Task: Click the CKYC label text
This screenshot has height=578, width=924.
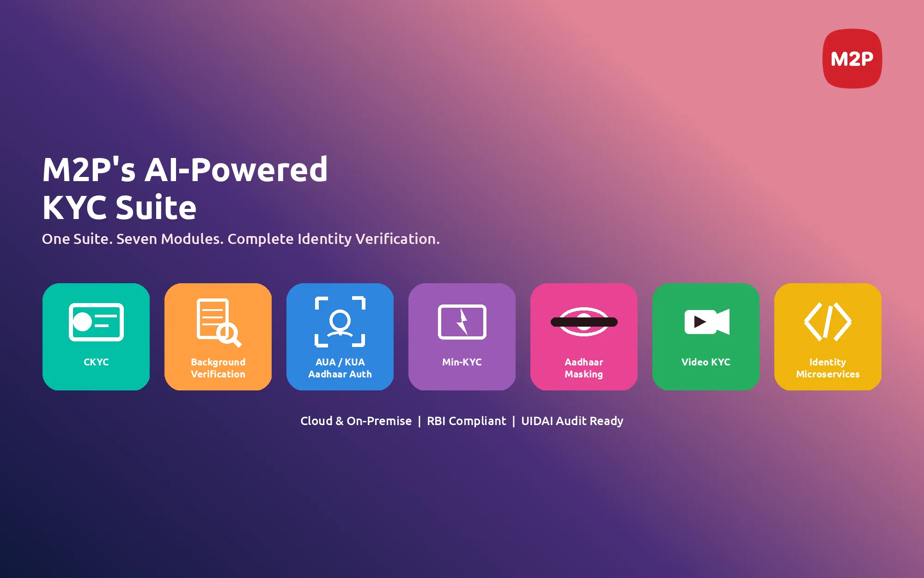Action: point(96,362)
